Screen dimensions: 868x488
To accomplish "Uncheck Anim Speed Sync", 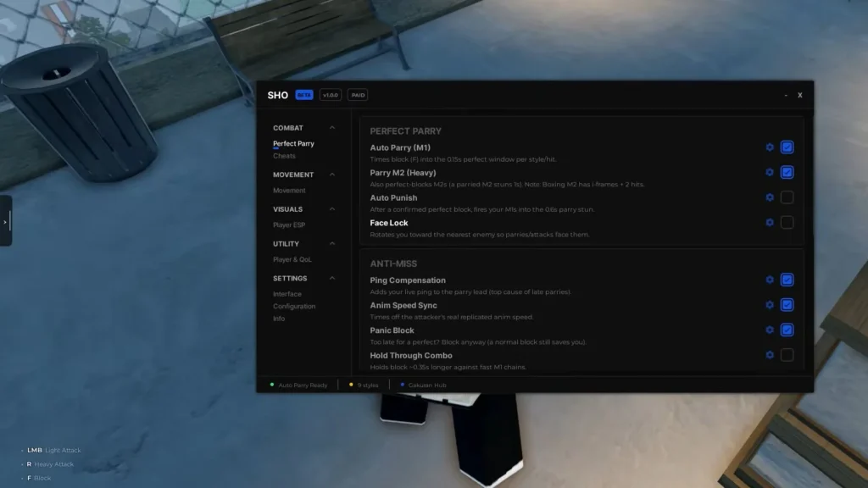I will coord(787,305).
